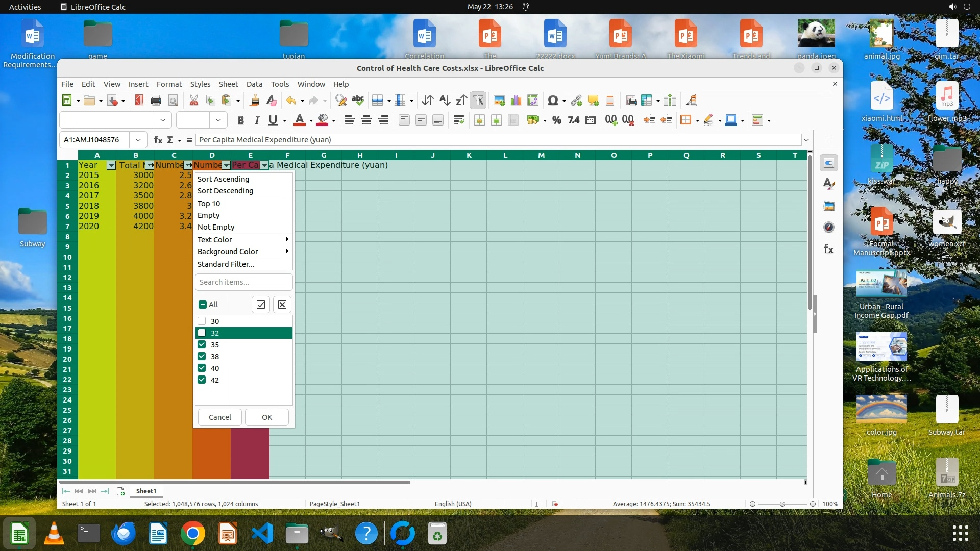980x551 pixels.
Task: Open the Data menu
Action: (254, 84)
